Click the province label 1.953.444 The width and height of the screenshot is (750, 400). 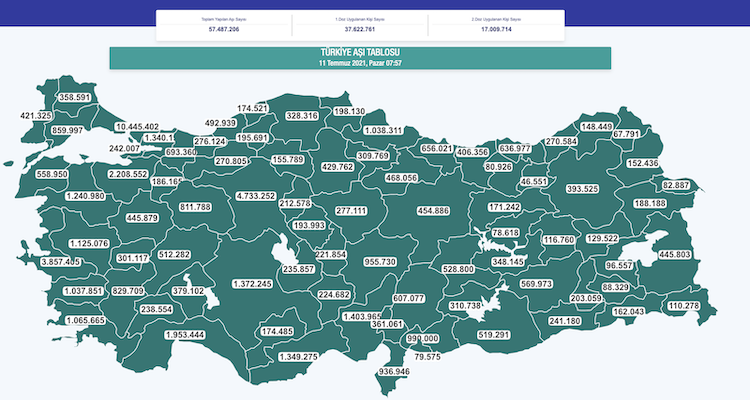point(184,334)
